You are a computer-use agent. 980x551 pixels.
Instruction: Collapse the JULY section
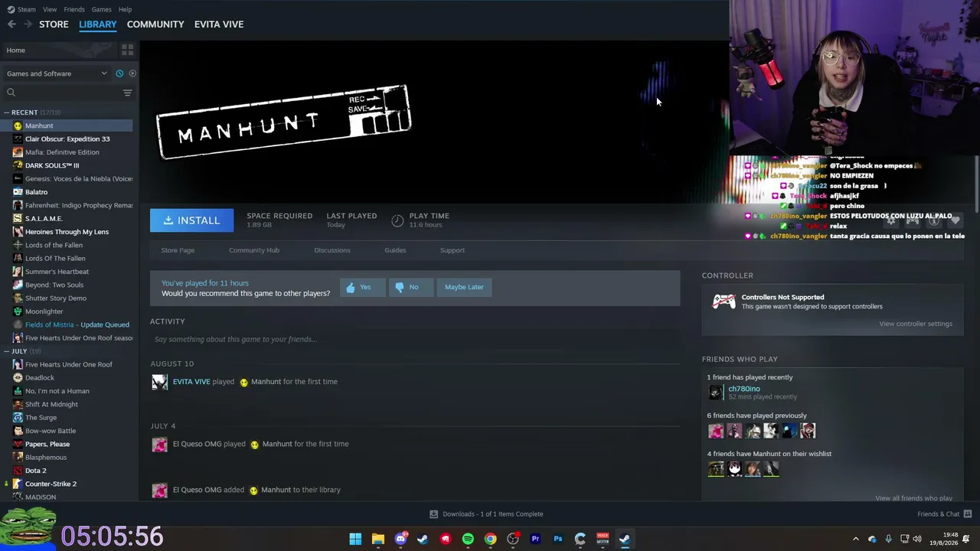tap(6, 351)
